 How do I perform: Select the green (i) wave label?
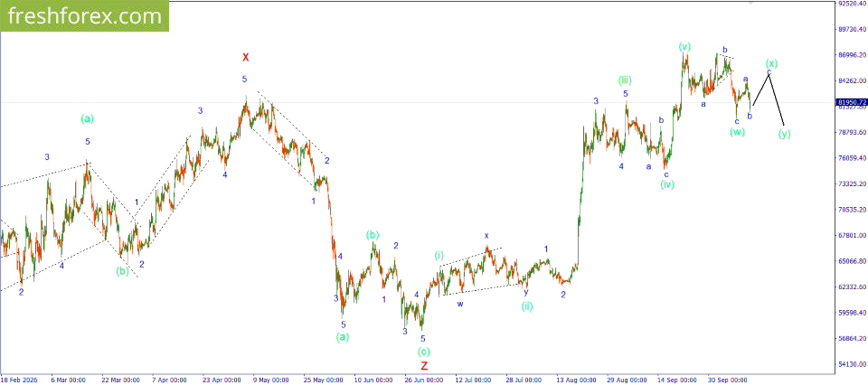pos(439,256)
